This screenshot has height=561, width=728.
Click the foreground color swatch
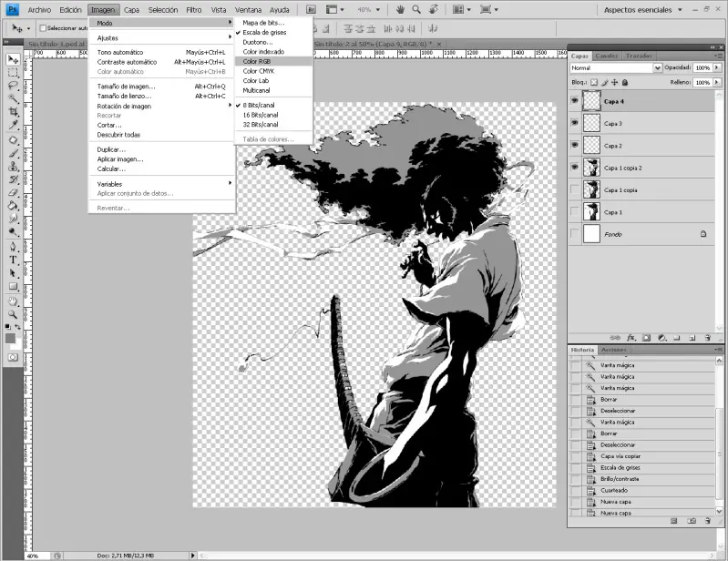10,339
